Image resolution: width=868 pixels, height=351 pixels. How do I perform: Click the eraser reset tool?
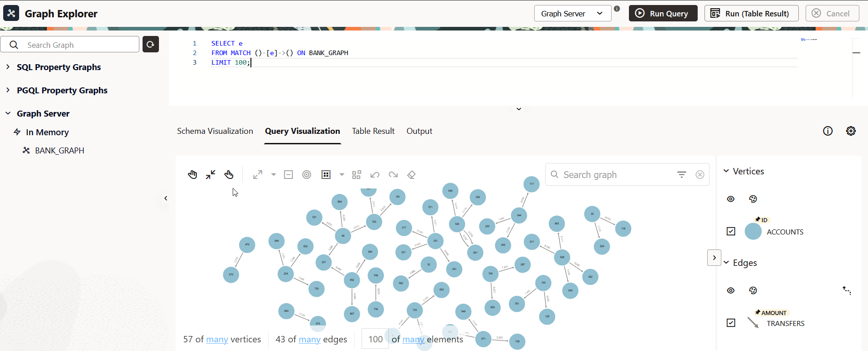click(x=411, y=175)
